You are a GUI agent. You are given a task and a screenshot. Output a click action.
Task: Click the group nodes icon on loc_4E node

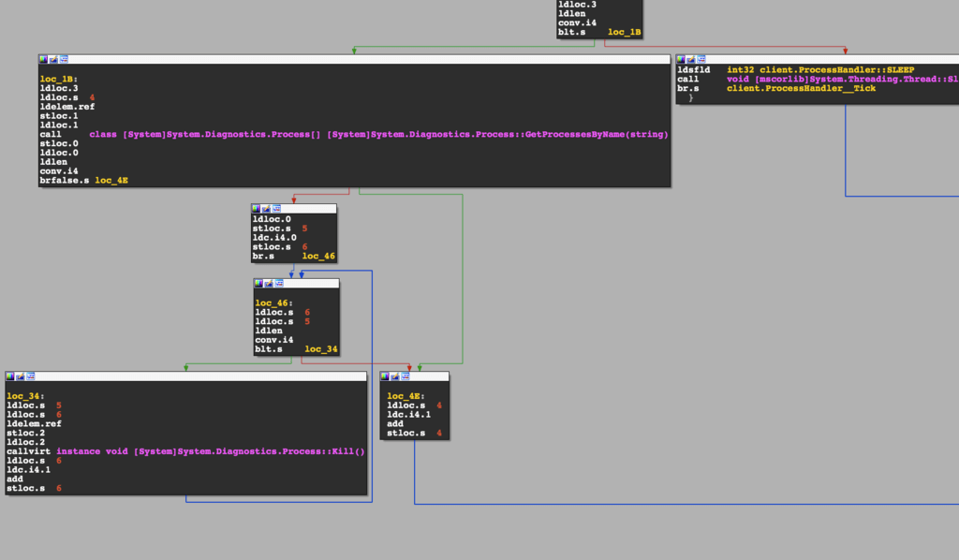click(x=405, y=376)
